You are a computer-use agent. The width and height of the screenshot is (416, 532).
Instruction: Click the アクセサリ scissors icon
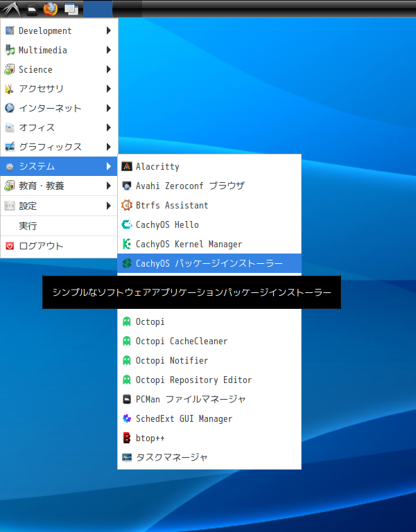10,89
